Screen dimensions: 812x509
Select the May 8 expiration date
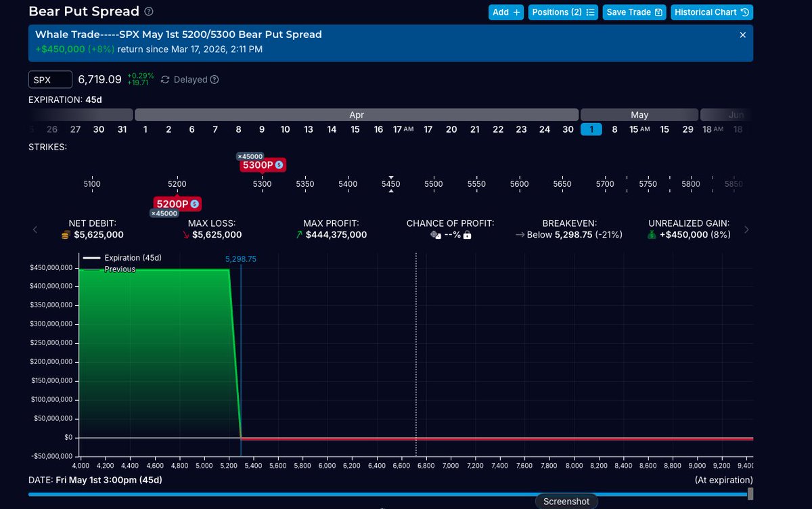click(614, 129)
